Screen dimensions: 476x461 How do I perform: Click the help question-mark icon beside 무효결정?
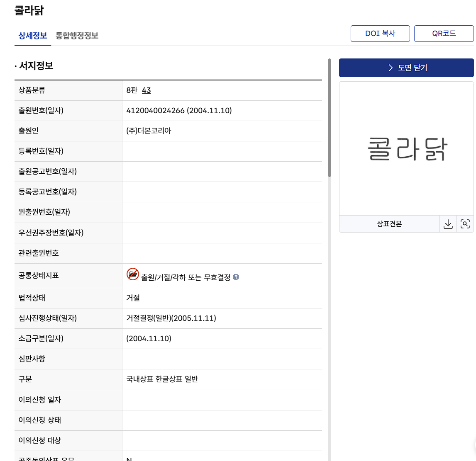[x=236, y=277]
